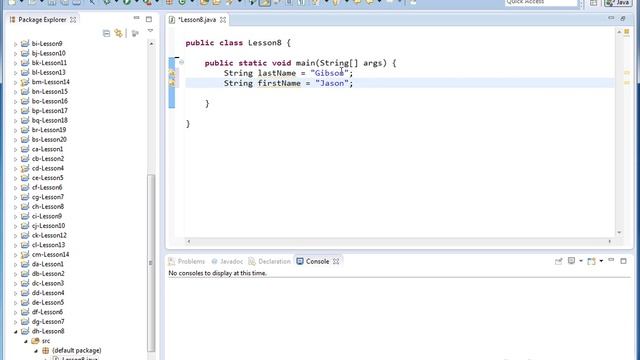Collapse the main method fold marker

point(181,62)
